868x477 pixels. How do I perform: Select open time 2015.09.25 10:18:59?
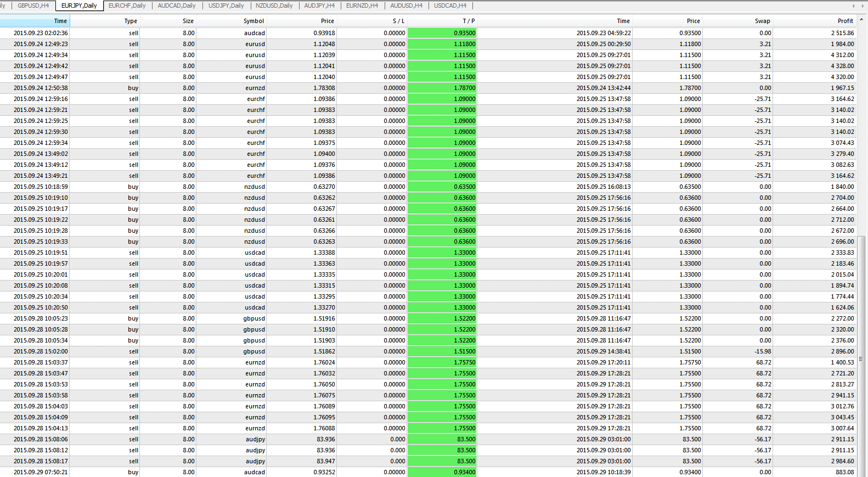(41, 187)
